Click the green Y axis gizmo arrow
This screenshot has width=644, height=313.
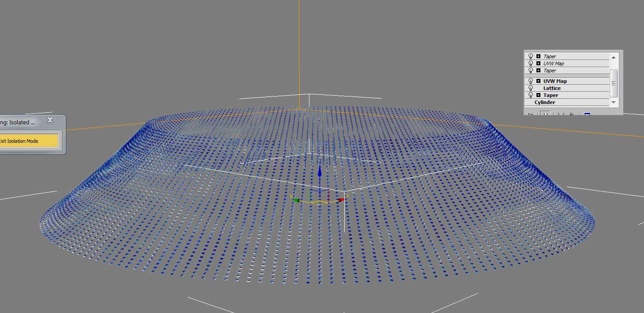[296, 201]
